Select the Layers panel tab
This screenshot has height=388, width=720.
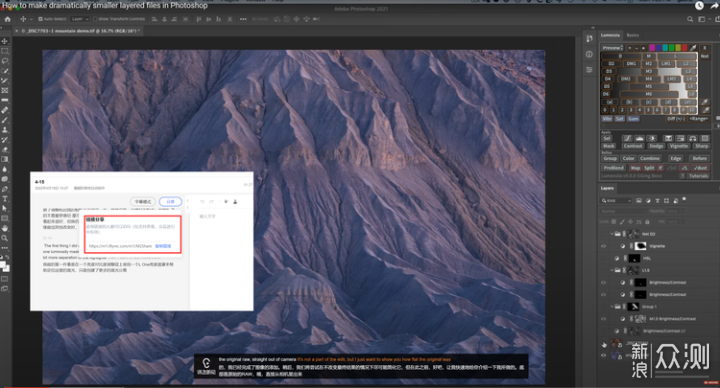607,188
